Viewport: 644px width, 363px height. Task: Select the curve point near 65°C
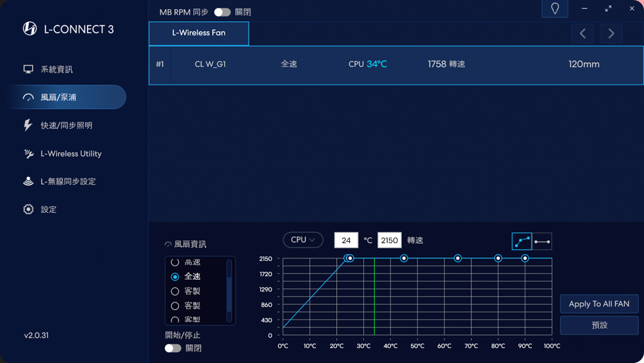(x=457, y=258)
